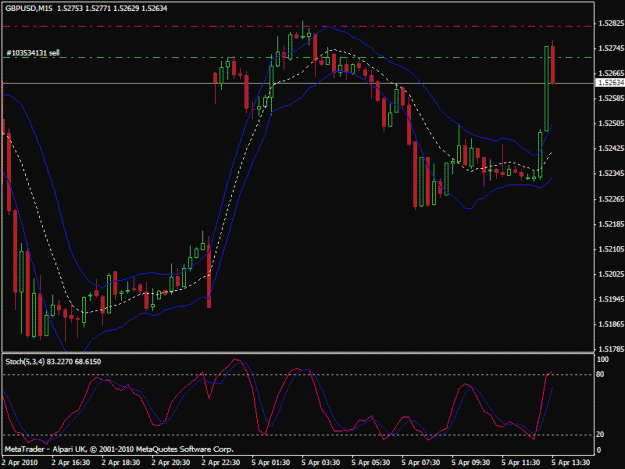Click the stochastic scale value 100
Screen dimensions: 625x469
tap(603, 359)
